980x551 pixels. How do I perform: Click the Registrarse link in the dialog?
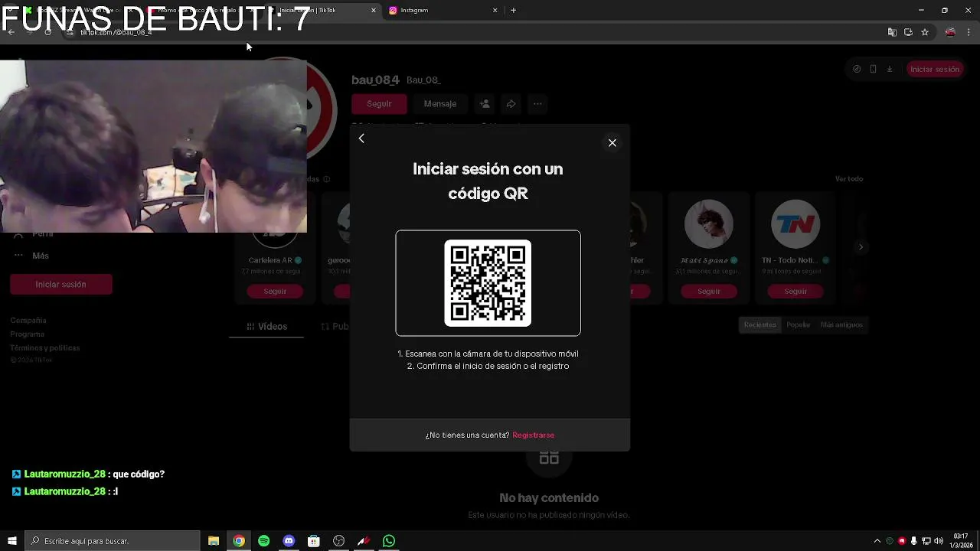click(534, 435)
